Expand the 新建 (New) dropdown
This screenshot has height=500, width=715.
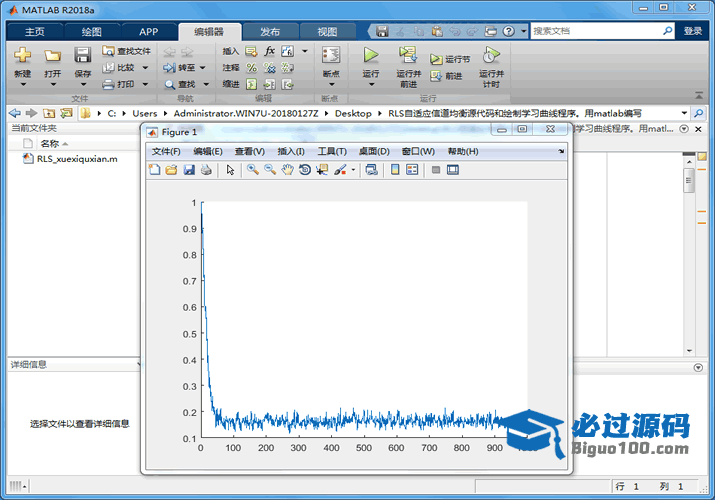point(22,84)
